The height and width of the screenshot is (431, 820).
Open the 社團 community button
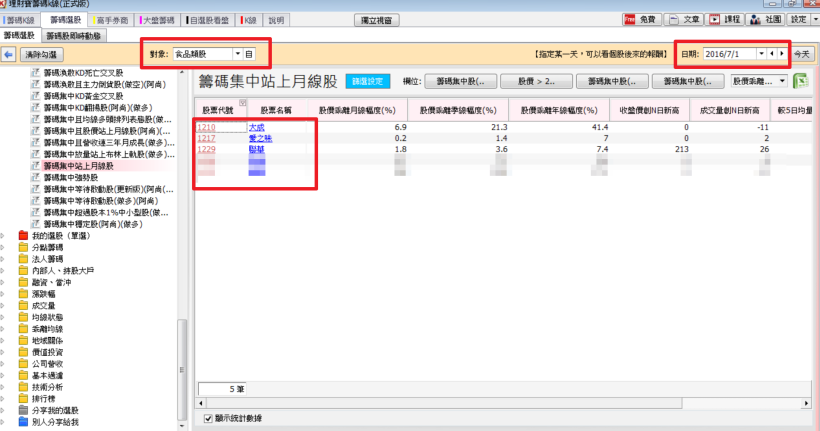[x=766, y=20]
